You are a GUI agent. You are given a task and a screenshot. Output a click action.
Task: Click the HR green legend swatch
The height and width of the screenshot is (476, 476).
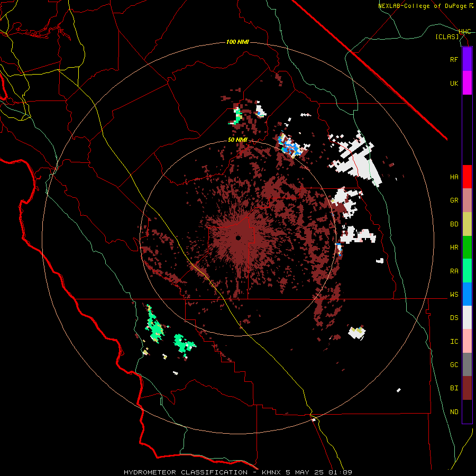pyautogui.click(x=467, y=248)
